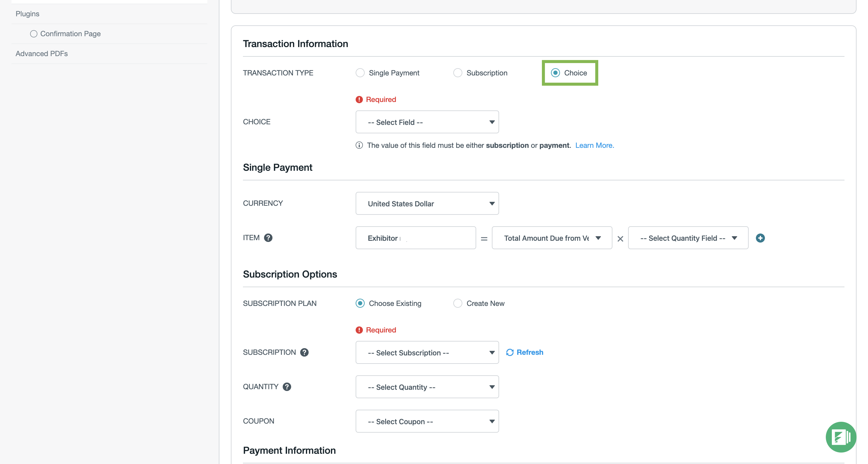
Task: Click the refresh arrows icon
Action: tap(510, 352)
